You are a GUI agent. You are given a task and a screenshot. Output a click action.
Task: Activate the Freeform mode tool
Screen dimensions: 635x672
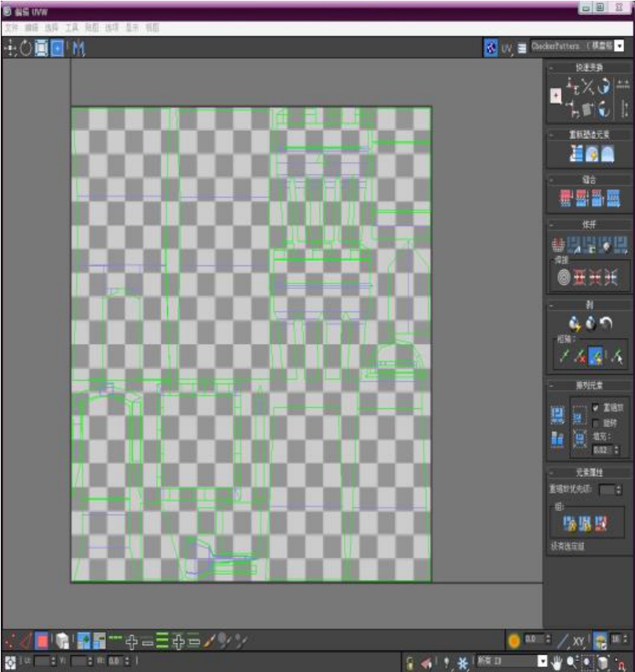tap(57, 48)
